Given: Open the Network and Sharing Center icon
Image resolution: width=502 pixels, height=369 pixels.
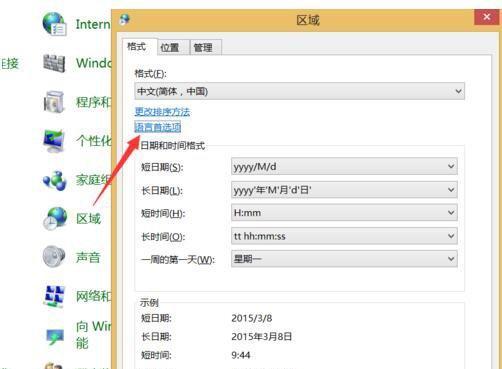Looking at the screenshot, I should [x=54, y=296].
